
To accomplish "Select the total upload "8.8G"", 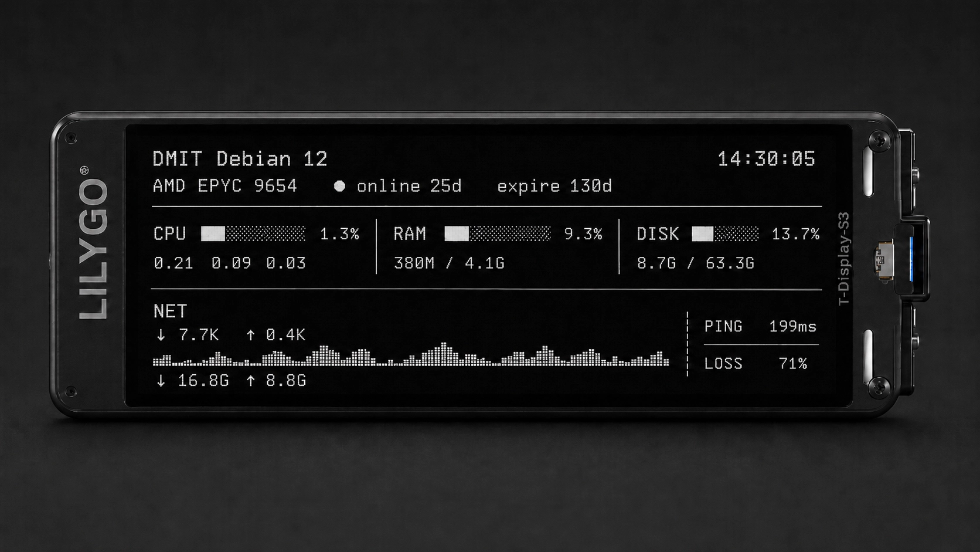I will click(286, 381).
